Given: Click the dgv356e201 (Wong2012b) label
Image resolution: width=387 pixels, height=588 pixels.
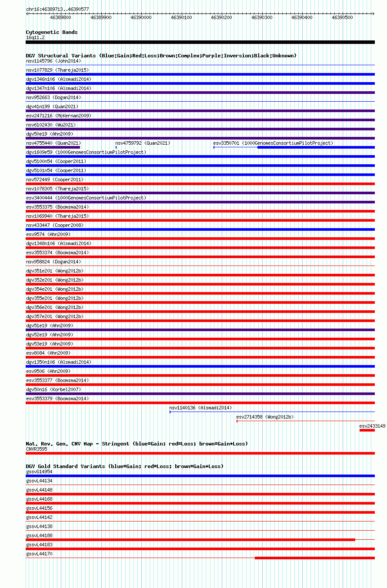Looking at the screenshot, I should (x=55, y=307).
